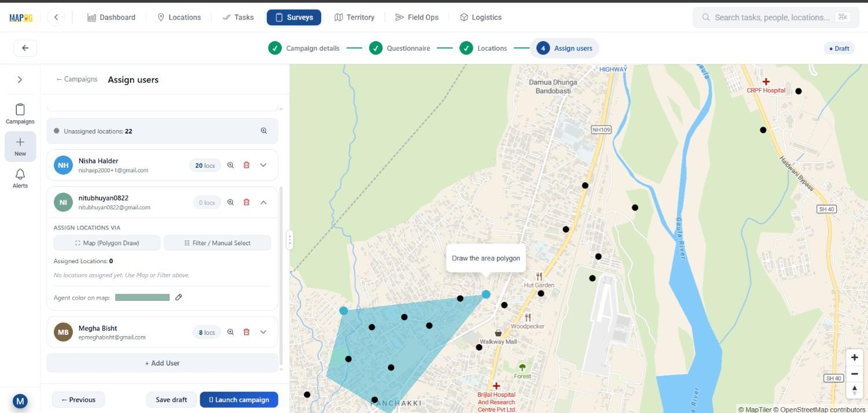The image size is (868, 413).
Task: Switch to the Tasks tab
Action: pos(238,17)
